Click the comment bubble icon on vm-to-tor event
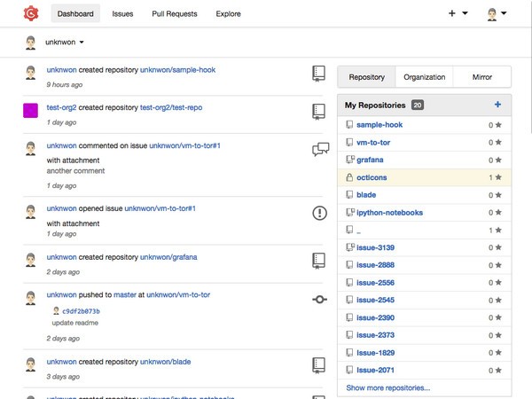The image size is (532, 399). (x=320, y=149)
